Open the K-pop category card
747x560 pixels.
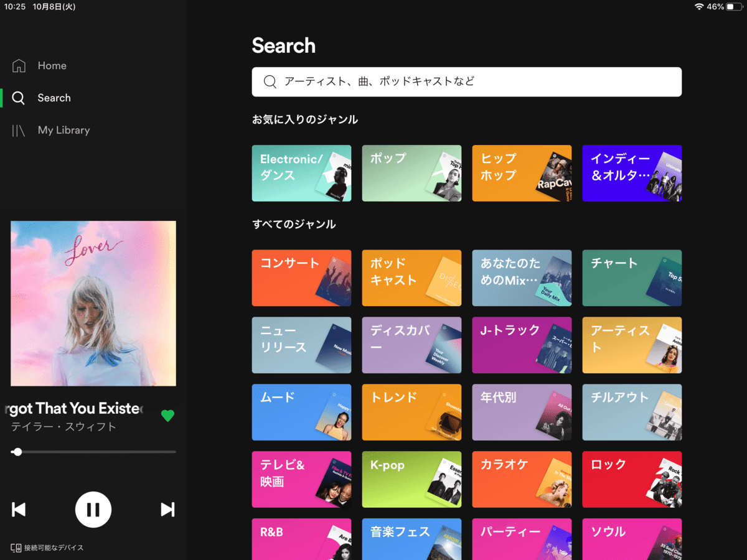coord(411,480)
